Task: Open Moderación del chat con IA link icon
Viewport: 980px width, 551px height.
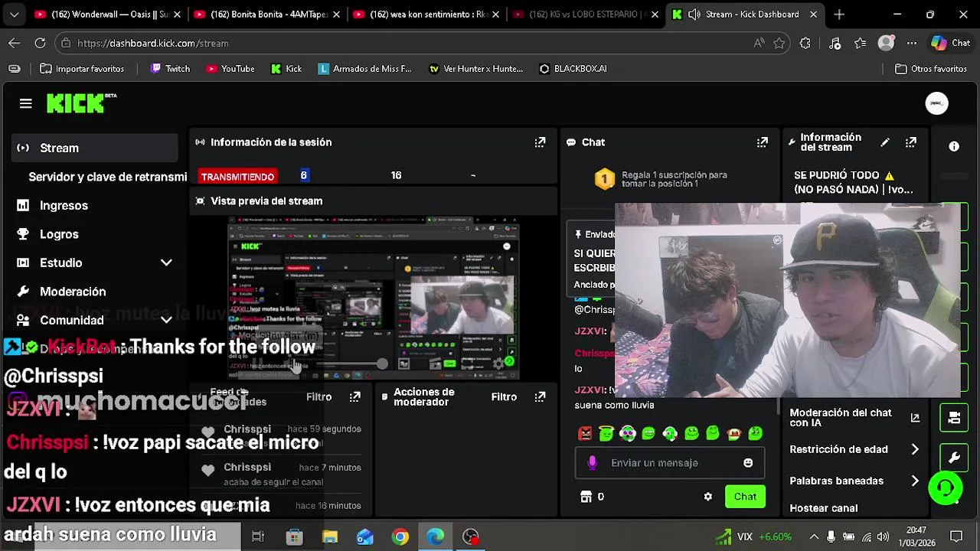Action: (x=915, y=418)
